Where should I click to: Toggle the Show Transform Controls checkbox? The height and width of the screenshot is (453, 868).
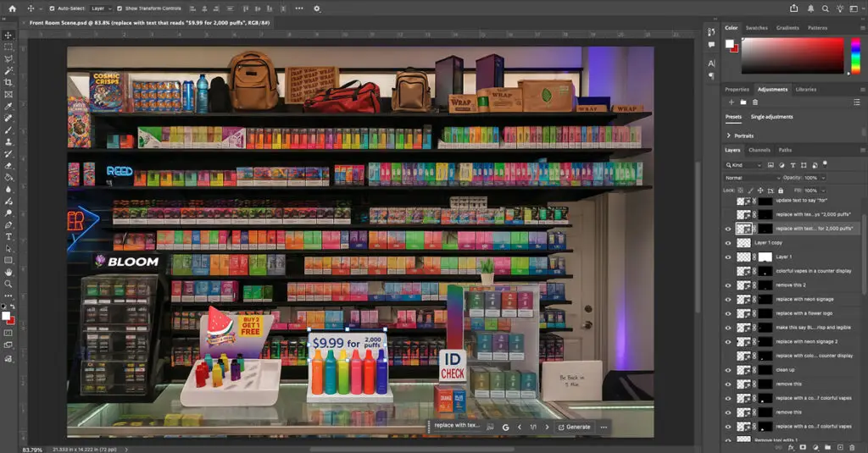(120, 8)
